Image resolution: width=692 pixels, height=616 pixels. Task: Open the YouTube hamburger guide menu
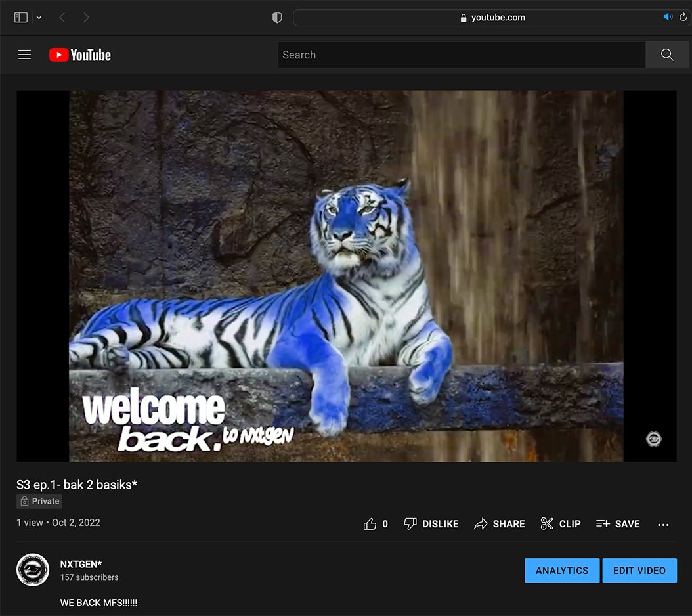25,55
